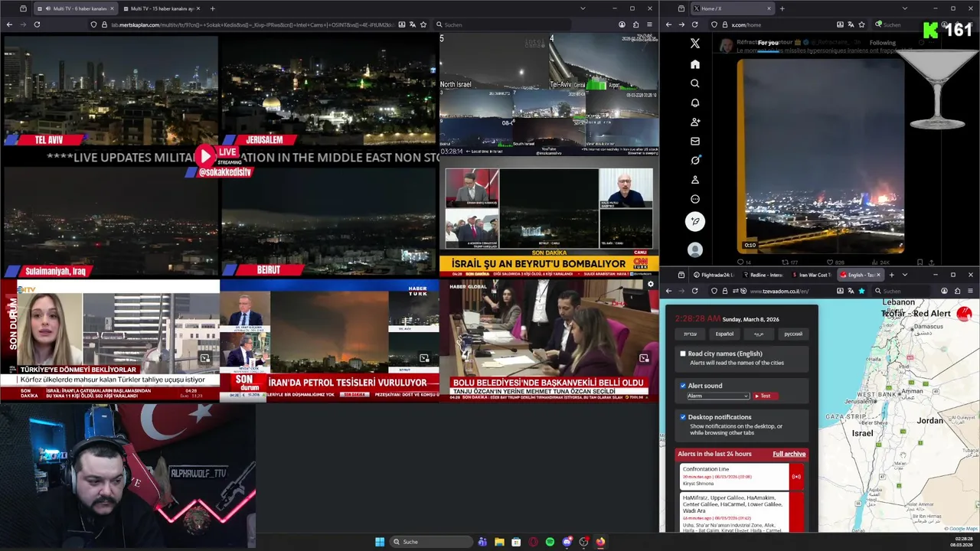Open Grok icon in X sidebar
The image size is (980, 551).
694,160
